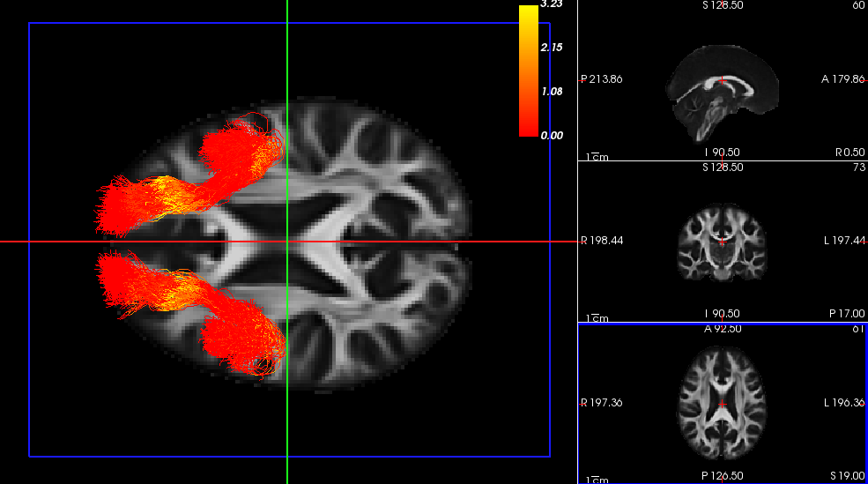Click slice number 60 in sagittal panel

coord(858,6)
